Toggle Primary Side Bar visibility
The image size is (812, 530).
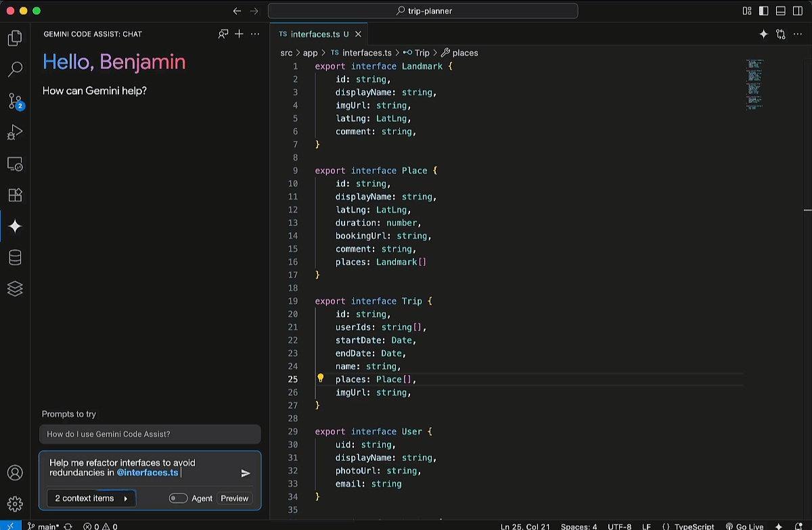tap(764, 11)
